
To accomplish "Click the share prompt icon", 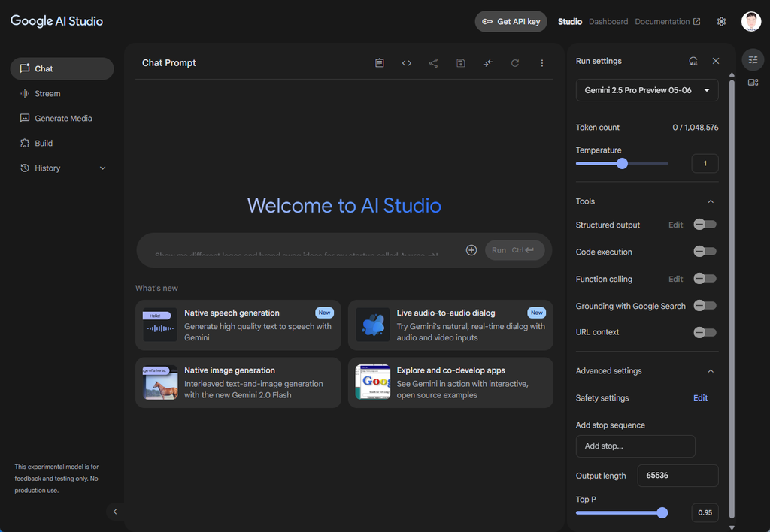I will 433,63.
